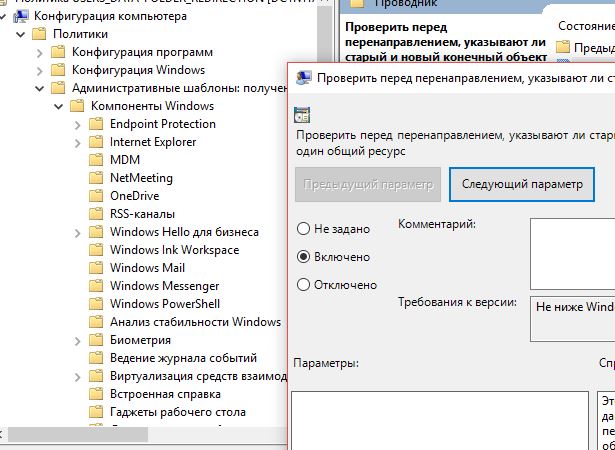Select 'MDM' in the tree

pyautogui.click(x=125, y=160)
